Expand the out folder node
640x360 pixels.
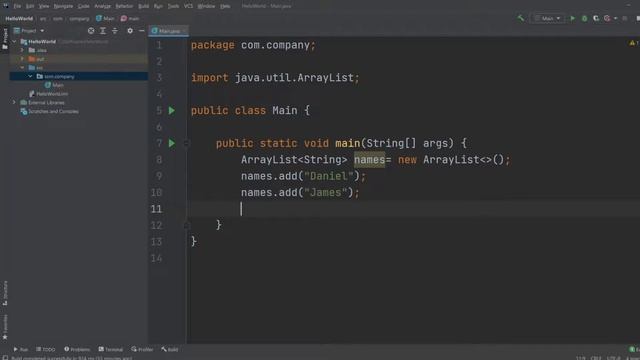22,59
